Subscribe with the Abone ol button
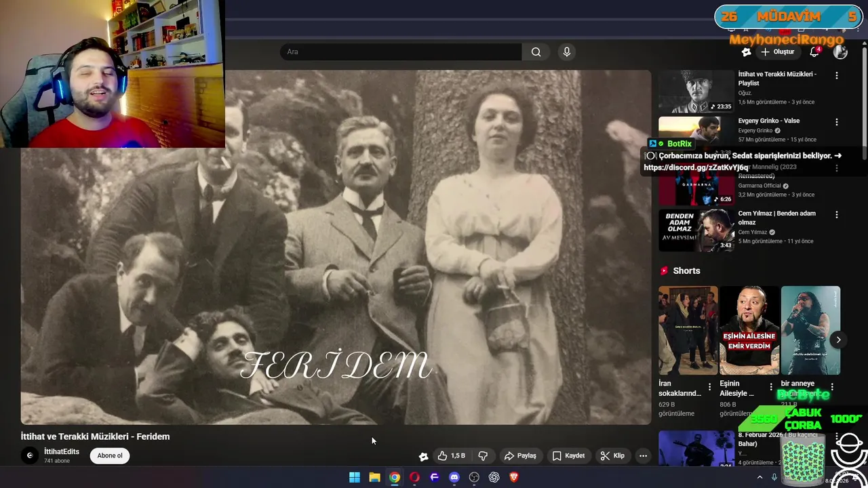 click(110, 455)
